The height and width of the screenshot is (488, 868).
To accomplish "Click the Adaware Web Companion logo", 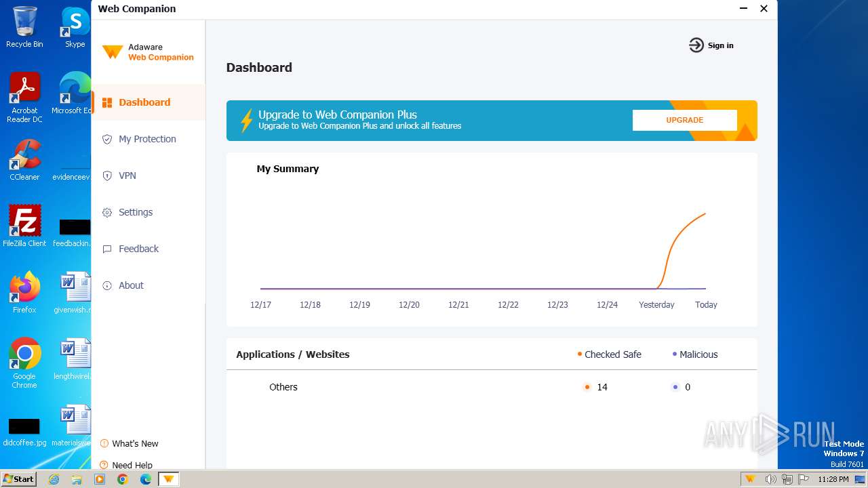I will (x=148, y=52).
